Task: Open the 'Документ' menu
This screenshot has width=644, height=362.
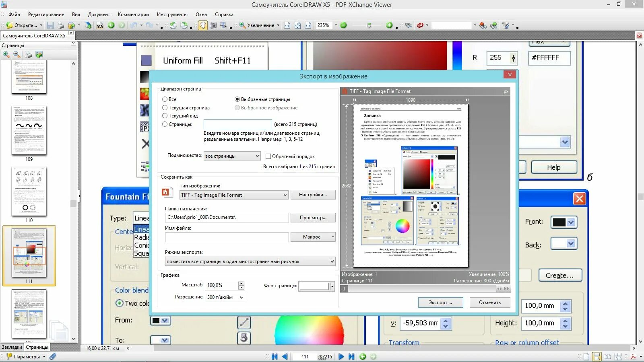Action: coord(99,14)
